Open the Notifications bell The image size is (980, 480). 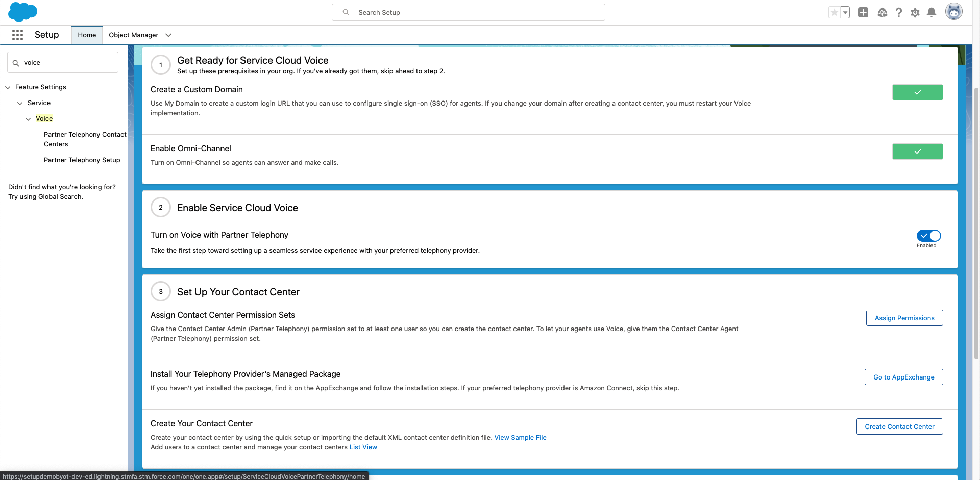pyautogui.click(x=932, y=12)
